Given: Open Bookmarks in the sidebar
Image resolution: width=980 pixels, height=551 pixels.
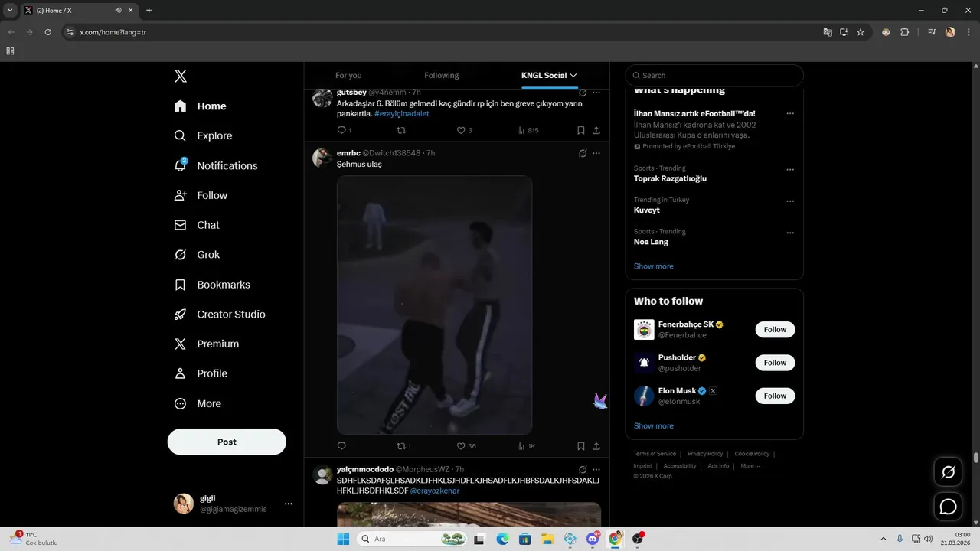Looking at the screenshot, I should tap(212, 285).
